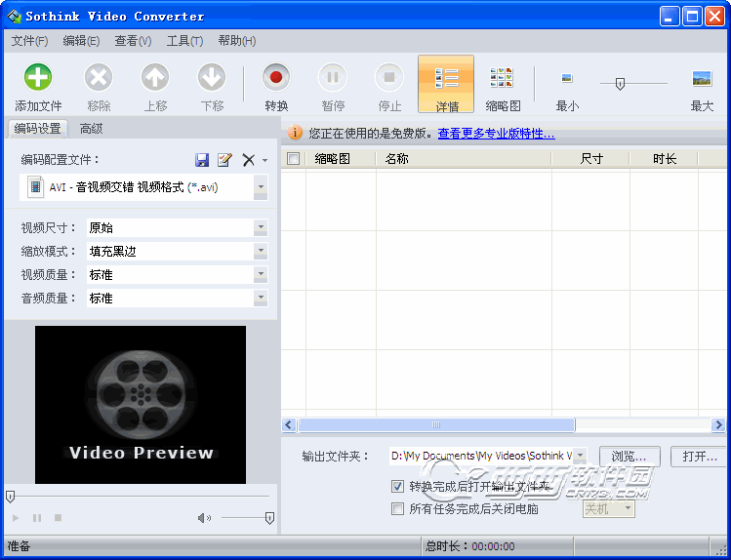This screenshot has width=731, height=560.
Task: Click the preview Stop button
Action: coord(59,518)
